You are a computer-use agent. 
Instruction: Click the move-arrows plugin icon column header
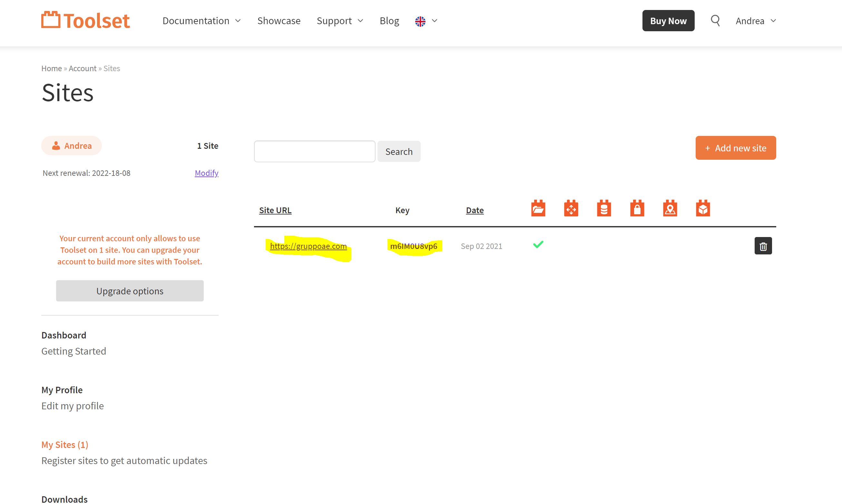point(571,208)
